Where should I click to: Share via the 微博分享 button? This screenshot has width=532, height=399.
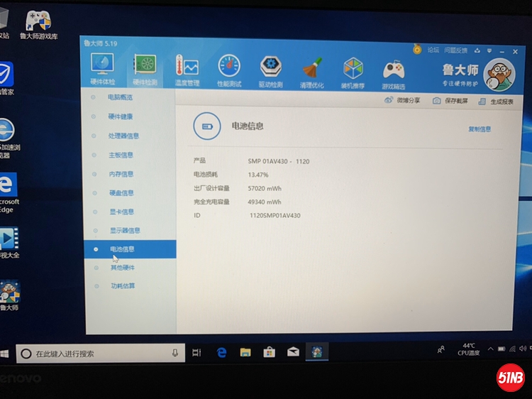(x=402, y=100)
